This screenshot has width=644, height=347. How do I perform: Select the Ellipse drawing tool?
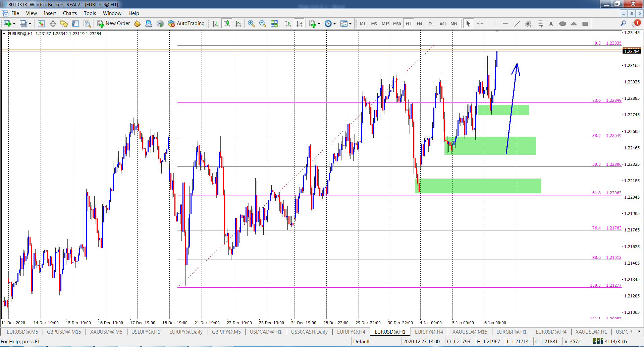562,23
